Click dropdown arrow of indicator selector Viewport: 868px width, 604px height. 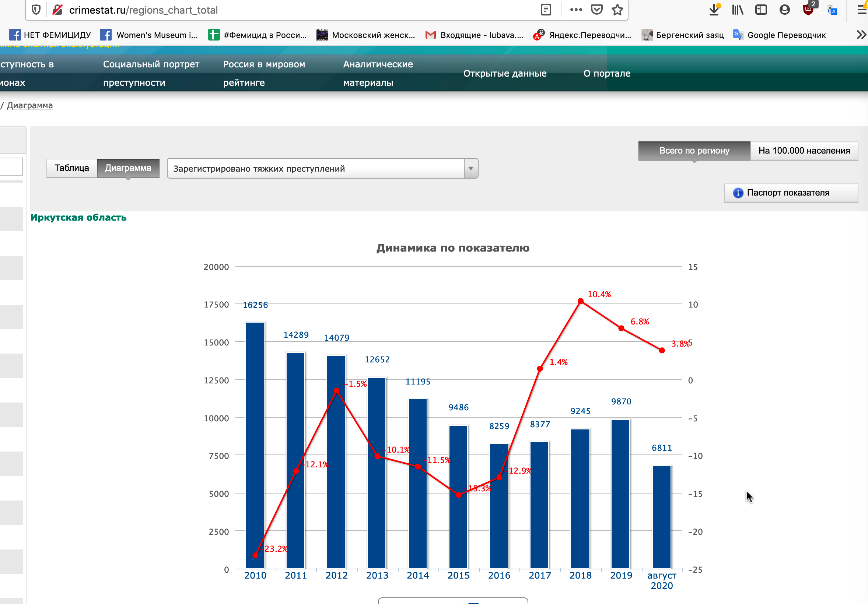point(471,168)
